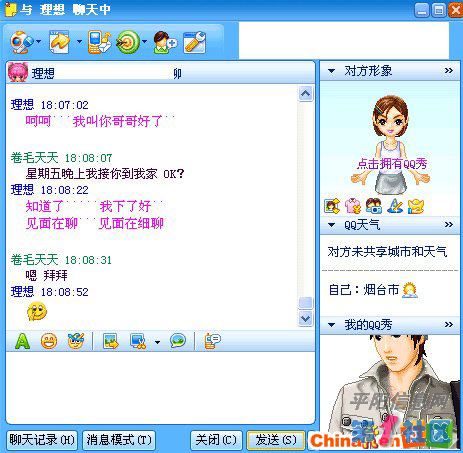463x453 pixels.
Task: Click 卷毛天天 sender name at 18:08:07
Action: pos(34,157)
